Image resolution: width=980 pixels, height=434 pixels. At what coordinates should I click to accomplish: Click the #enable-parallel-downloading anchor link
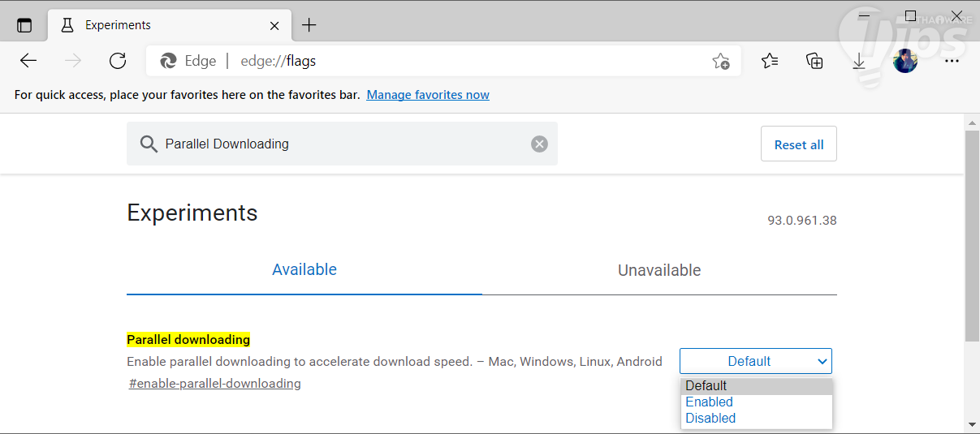tap(215, 384)
